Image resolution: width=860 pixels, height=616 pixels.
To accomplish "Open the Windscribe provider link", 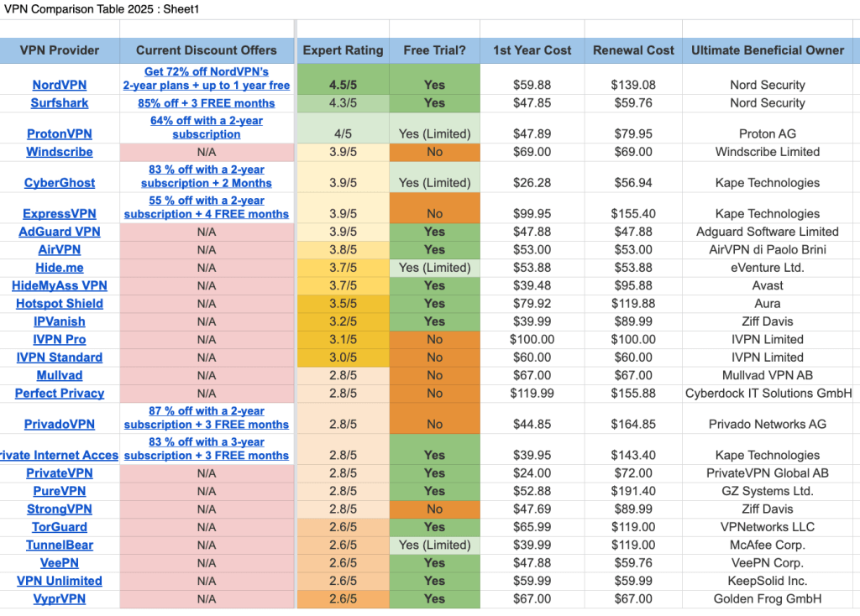I will point(60,152).
